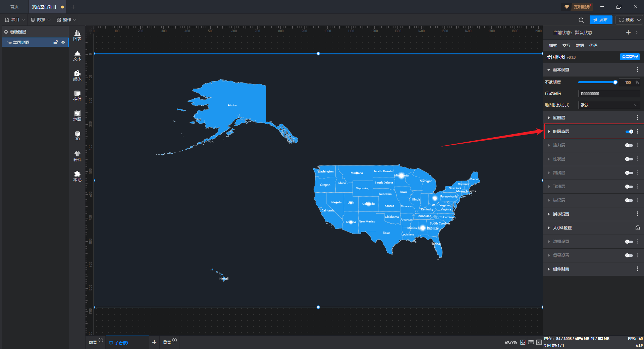
Task: Expand the 大小&位置 section
Action: pyautogui.click(x=549, y=228)
